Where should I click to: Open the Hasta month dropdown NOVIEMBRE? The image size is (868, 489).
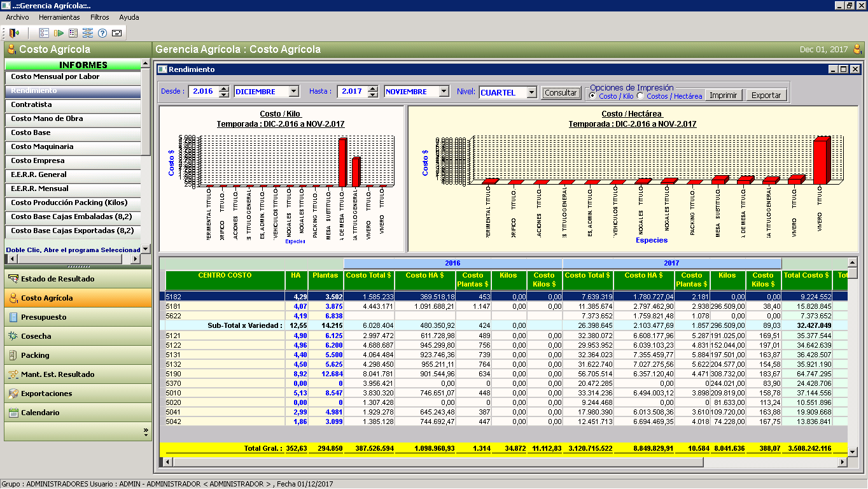tap(444, 92)
